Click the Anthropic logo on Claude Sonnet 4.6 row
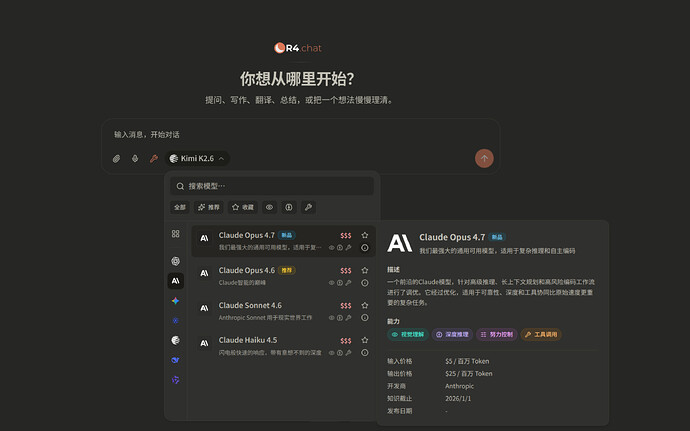This screenshot has width=690, height=431. pos(204,308)
